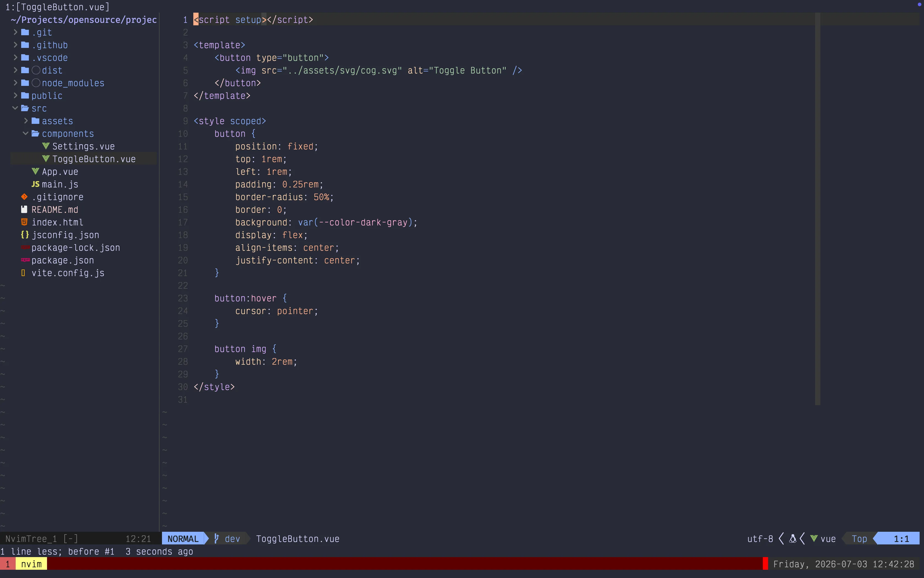Click the icon beside vite.config.js
Image resolution: width=924 pixels, height=578 pixels.
[23, 272]
